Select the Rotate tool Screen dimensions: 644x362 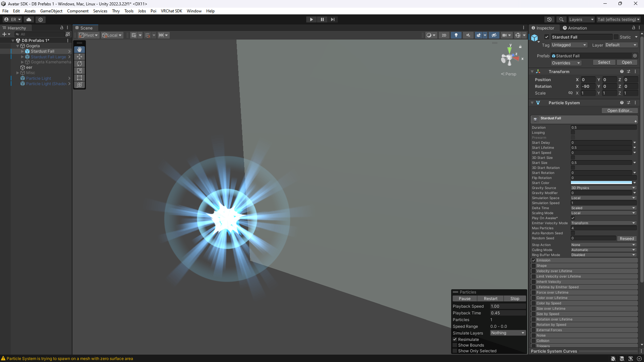tap(79, 64)
